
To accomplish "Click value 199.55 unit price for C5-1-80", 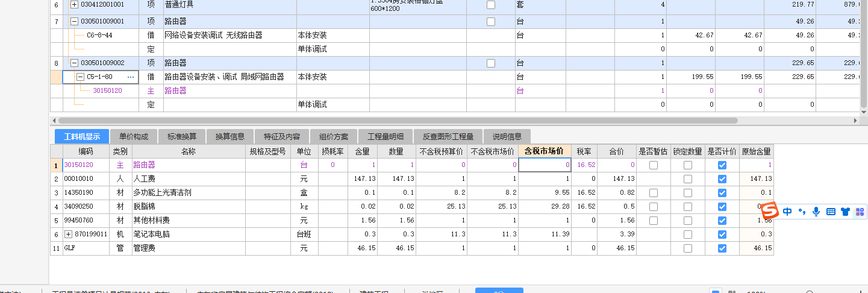I will (x=690, y=77).
